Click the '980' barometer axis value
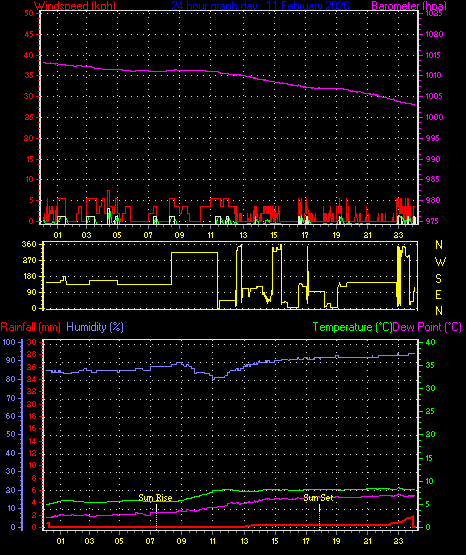 click(x=433, y=200)
